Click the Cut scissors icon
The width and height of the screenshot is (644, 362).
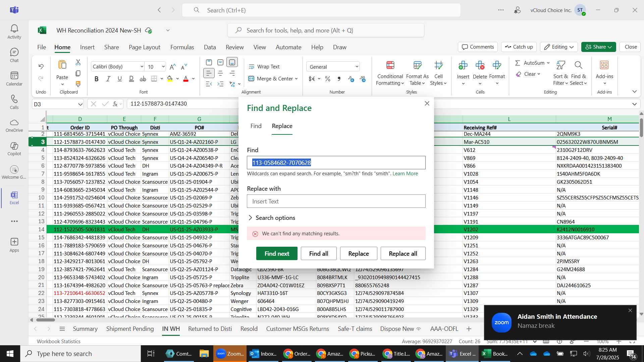point(78,62)
